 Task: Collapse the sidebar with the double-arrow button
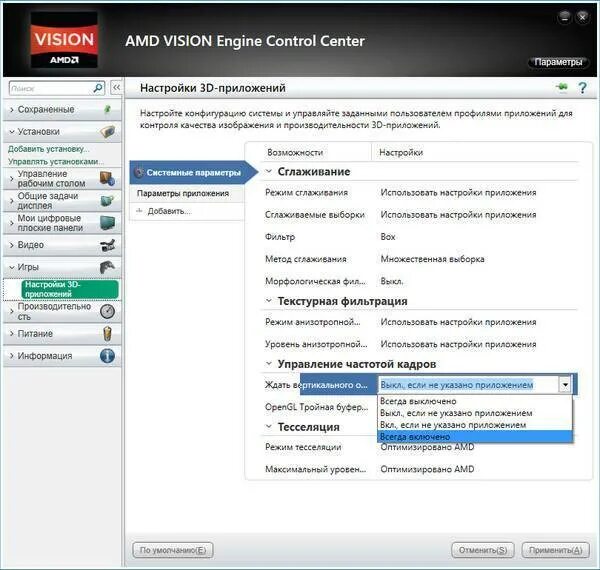click(116, 88)
